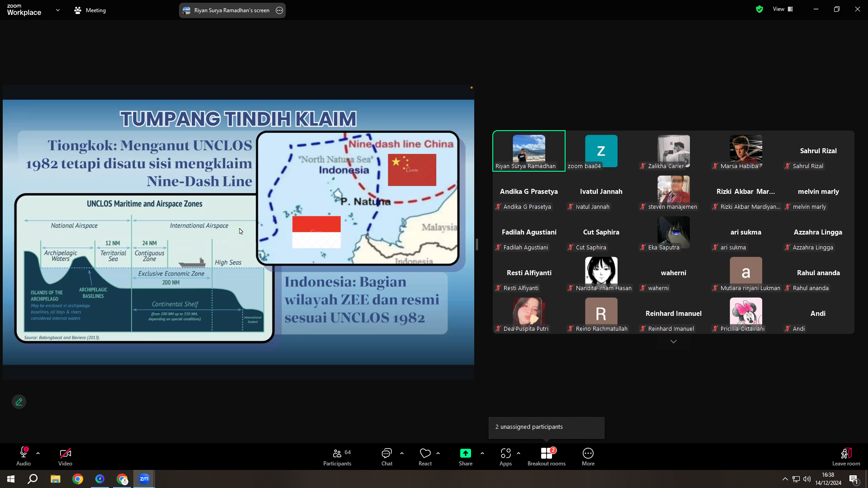Image resolution: width=868 pixels, height=488 pixels.
Task: Expand the audio options arrow
Action: (x=38, y=453)
